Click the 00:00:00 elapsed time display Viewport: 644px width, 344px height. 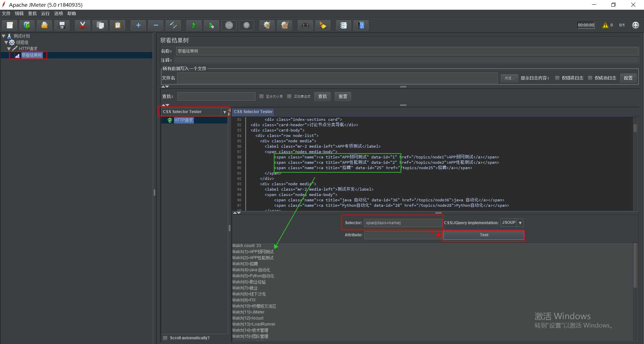point(586,25)
